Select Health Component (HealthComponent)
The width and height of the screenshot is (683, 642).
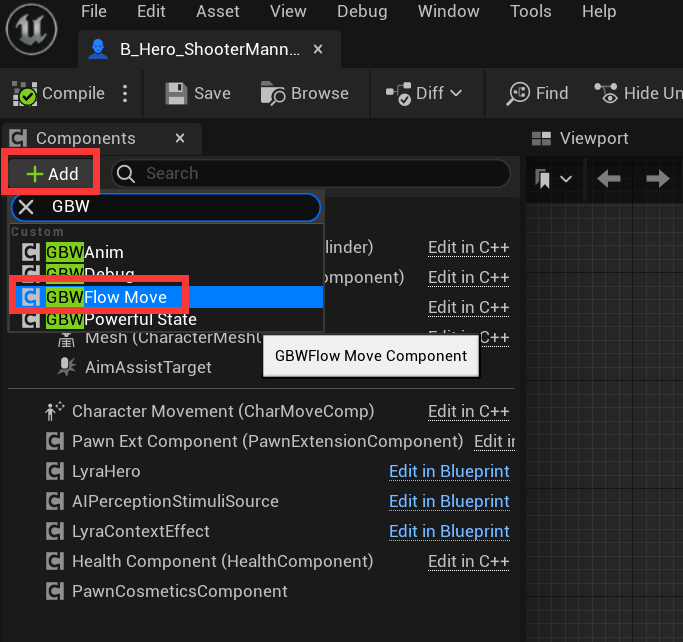(x=223, y=562)
